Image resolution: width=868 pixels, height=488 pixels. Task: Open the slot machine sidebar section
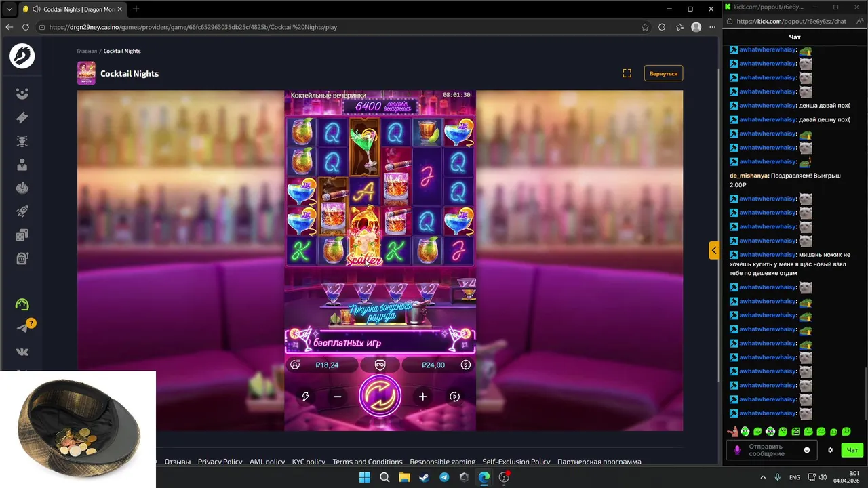coord(22,258)
